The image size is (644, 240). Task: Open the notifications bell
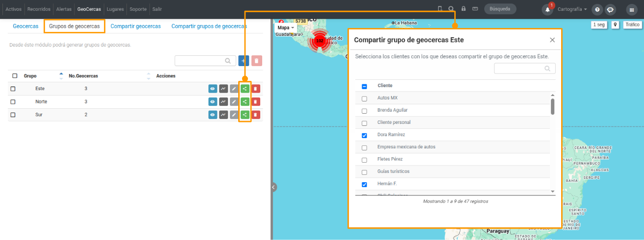click(547, 9)
